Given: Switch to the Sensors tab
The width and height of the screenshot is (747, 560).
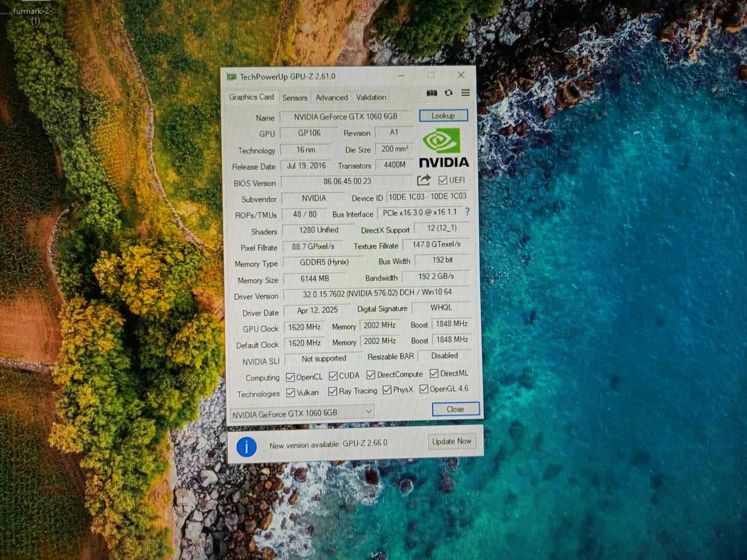Looking at the screenshot, I should [x=295, y=98].
